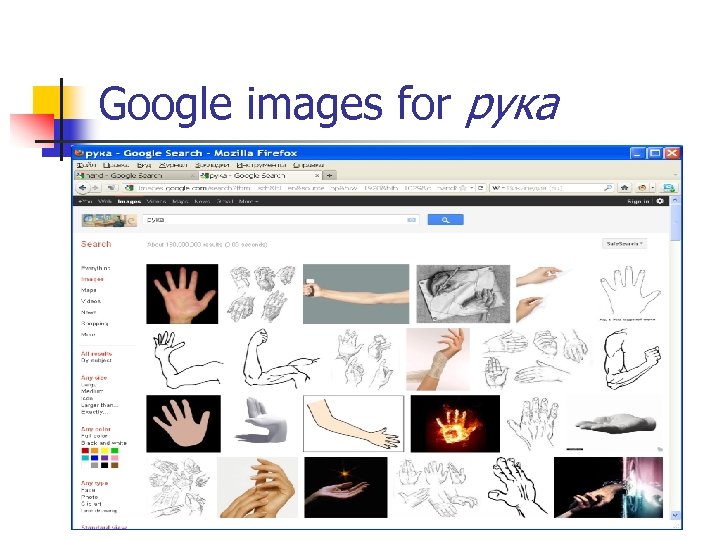
Task: Click the Google search input field
Action: (281, 220)
